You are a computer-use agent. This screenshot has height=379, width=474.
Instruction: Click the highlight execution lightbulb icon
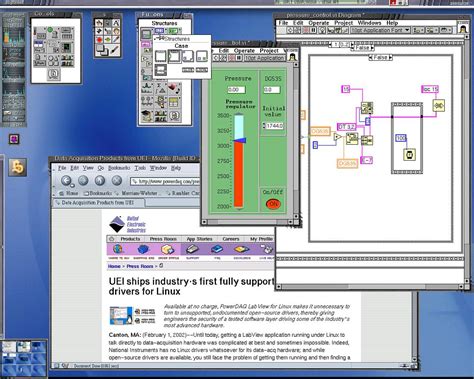(322, 30)
